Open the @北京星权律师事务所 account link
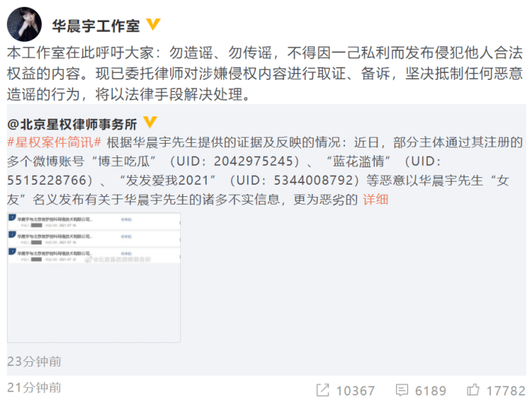The width and height of the screenshot is (532, 400). [72, 124]
